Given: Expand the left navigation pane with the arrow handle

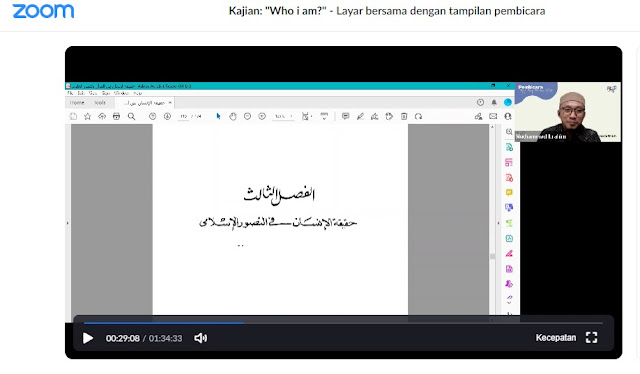Looking at the screenshot, I should [68, 223].
